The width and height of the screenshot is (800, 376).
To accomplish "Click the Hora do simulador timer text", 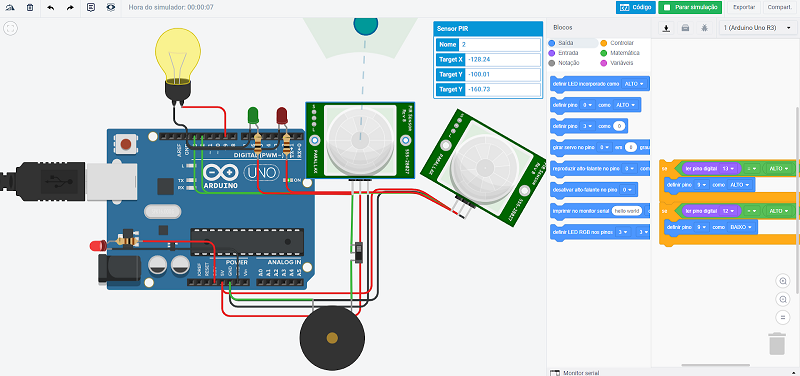I will [171, 8].
